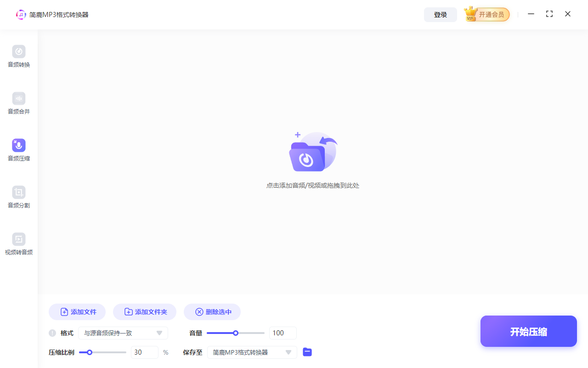Open the 音频合并 tool
Screen dimensions: 588x368
(18, 103)
